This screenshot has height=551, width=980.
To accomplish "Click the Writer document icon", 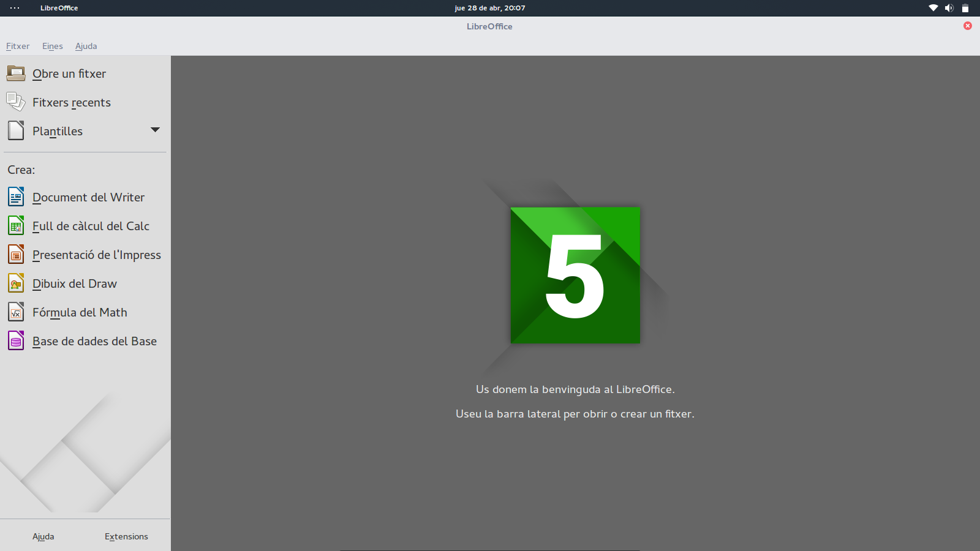I will 16,197.
